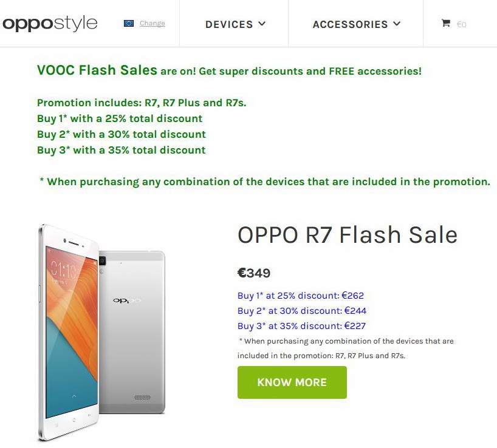Select the Buy 1* at 25% discount: €262 line
497x448 pixels.
[300, 296]
